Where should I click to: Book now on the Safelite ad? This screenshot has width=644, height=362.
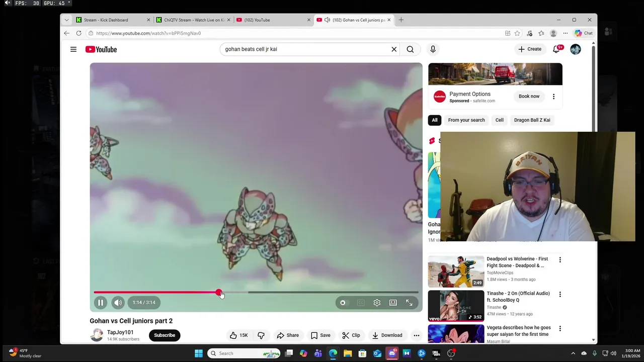529,97
